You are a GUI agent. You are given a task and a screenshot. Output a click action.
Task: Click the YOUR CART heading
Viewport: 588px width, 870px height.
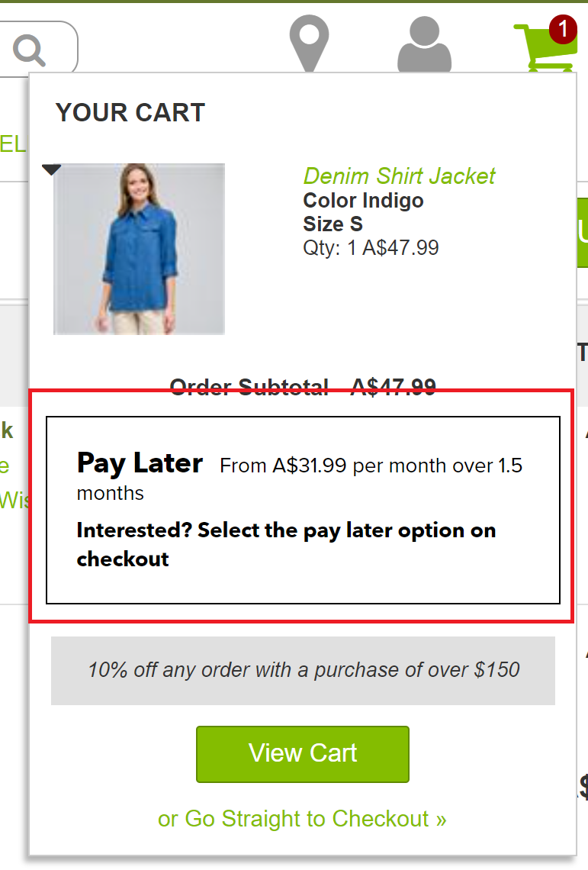(x=130, y=113)
